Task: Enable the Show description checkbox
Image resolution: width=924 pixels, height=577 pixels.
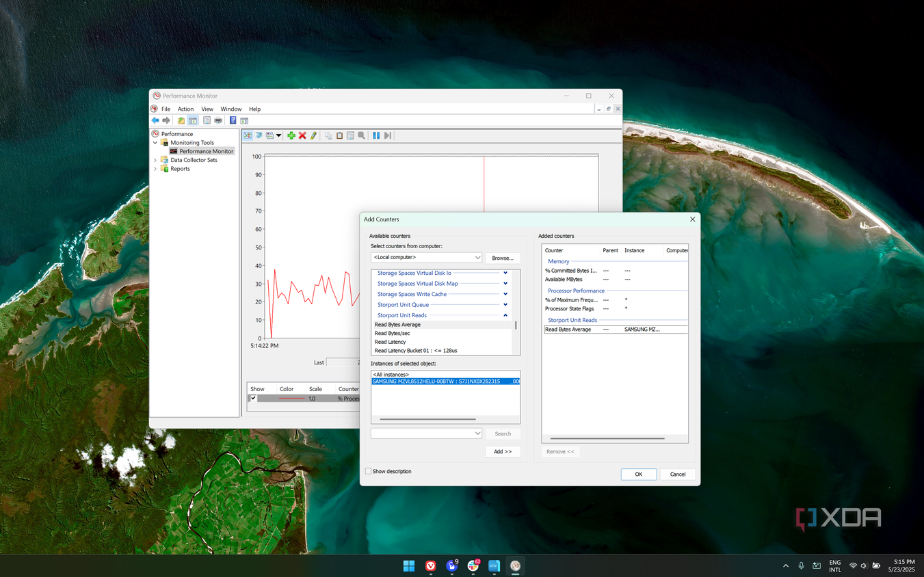Action: click(368, 471)
